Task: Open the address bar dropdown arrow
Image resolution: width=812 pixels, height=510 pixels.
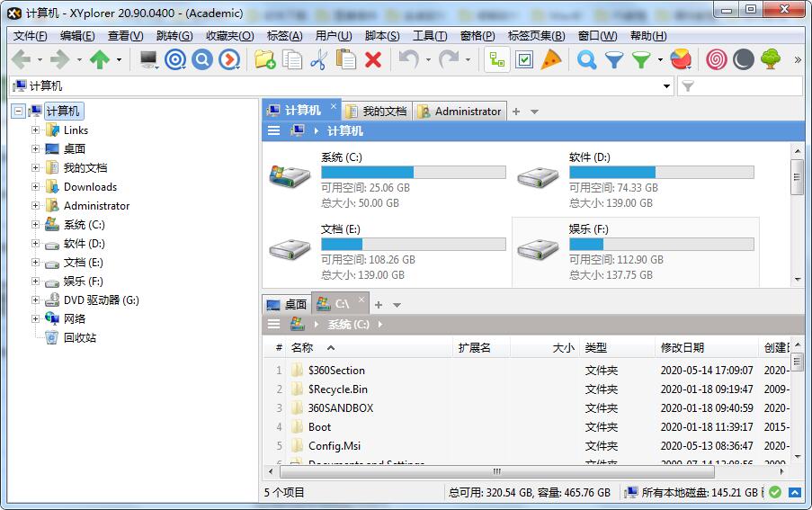Action: (x=666, y=86)
